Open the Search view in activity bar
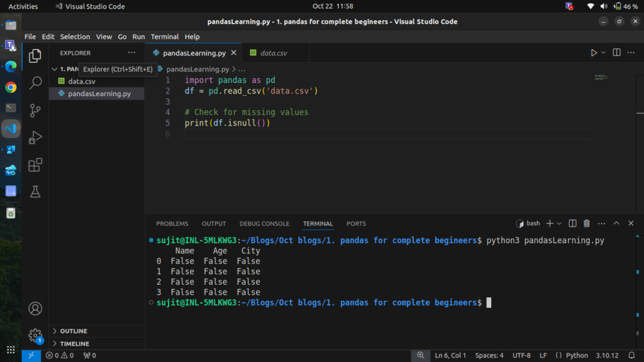The image size is (644, 362). coord(35,83)
